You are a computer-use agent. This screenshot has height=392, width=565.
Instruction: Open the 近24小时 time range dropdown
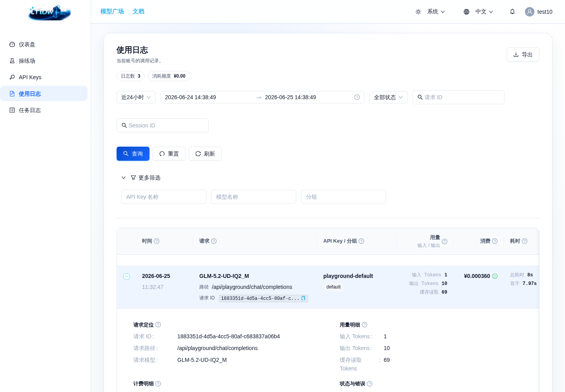136,97
